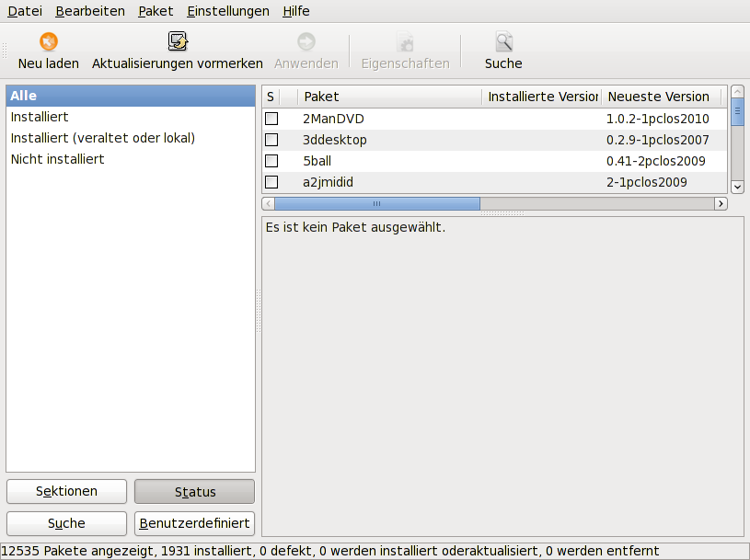Click the Anwenden toolbar icon
Screen dimensions: 750x560
coord(306,42)
